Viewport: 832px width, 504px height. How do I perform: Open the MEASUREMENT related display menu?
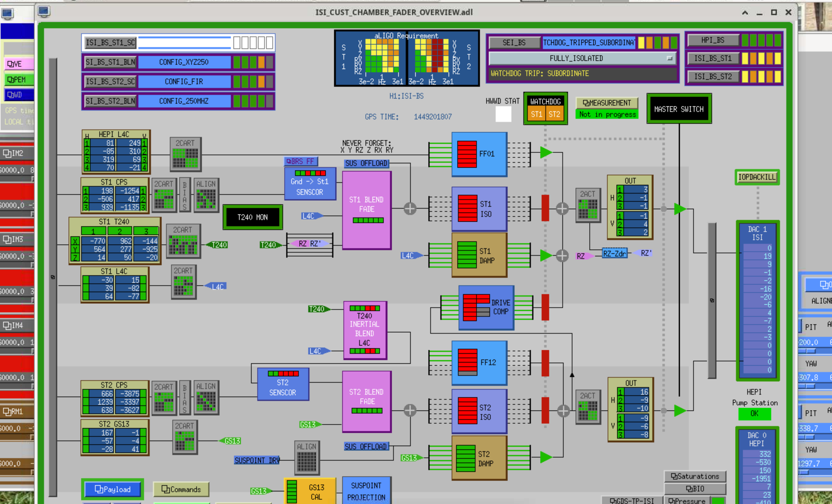pos(607,103)
